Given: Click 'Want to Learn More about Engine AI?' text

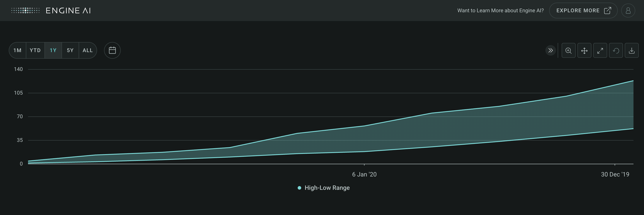Looking at the screenshot, I should tap(501, 11).
